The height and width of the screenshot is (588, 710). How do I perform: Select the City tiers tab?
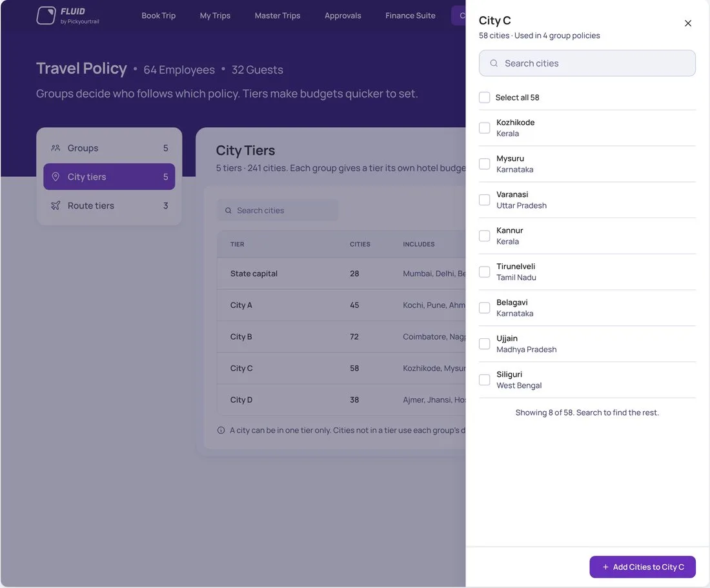(x=109, y=177)
